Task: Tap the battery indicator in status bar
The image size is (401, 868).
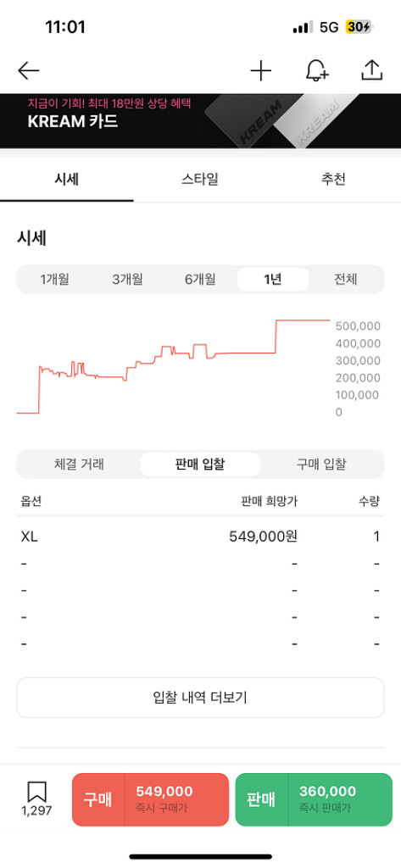Action: tap(359, 27)
